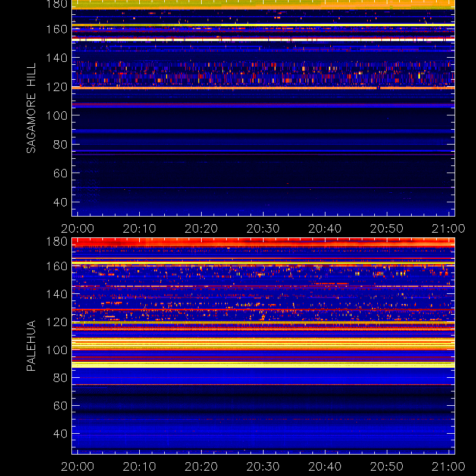Screen dimensions: 476x476
Task: Select the 120 tick label on Sagamore Hill axis
Action: click(x=57, y=87)
